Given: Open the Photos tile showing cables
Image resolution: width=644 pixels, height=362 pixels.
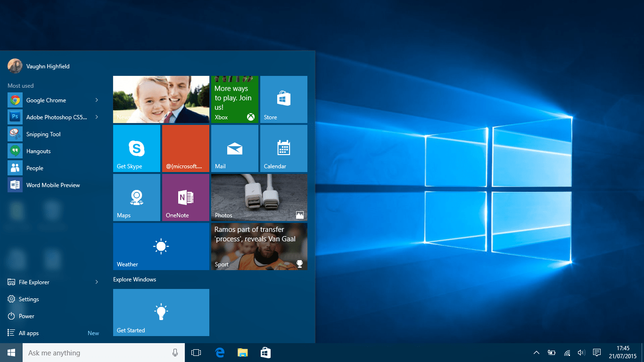Looking at the screenshot, I should (259, 197).
